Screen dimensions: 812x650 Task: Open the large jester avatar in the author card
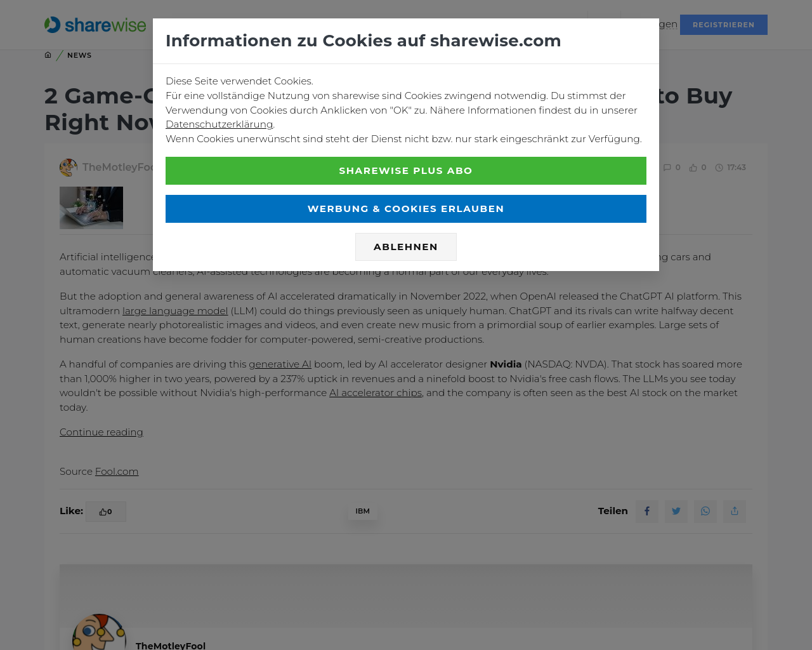click(99, 633)
